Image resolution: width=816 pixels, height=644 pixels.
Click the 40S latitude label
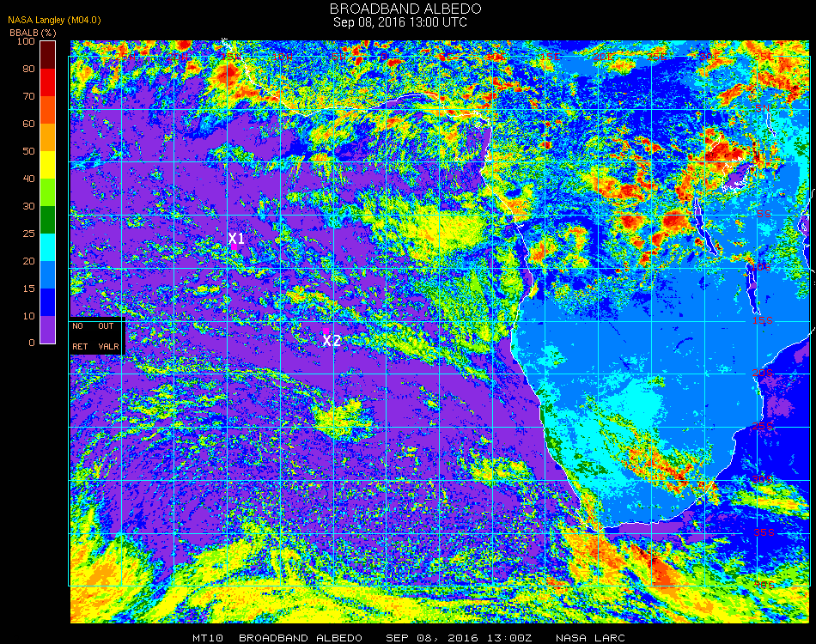click(x=764, y=585)
